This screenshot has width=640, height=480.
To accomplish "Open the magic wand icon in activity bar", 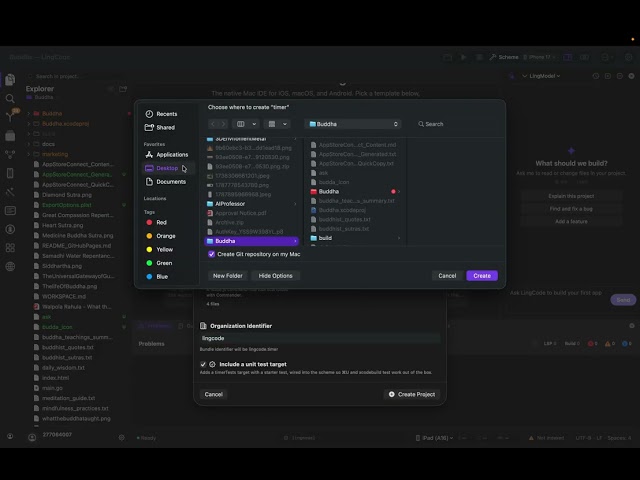I will click(10, 192).
